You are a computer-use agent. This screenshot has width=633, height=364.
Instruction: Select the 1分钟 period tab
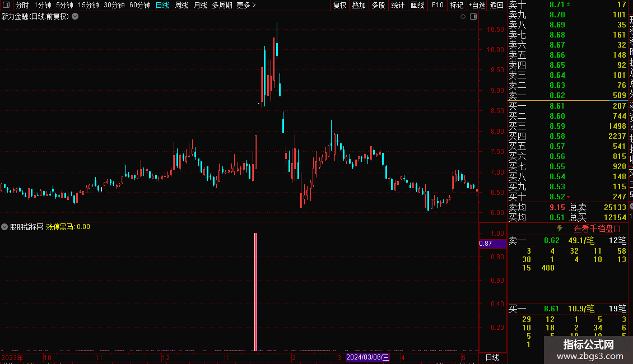coord(43,5)
